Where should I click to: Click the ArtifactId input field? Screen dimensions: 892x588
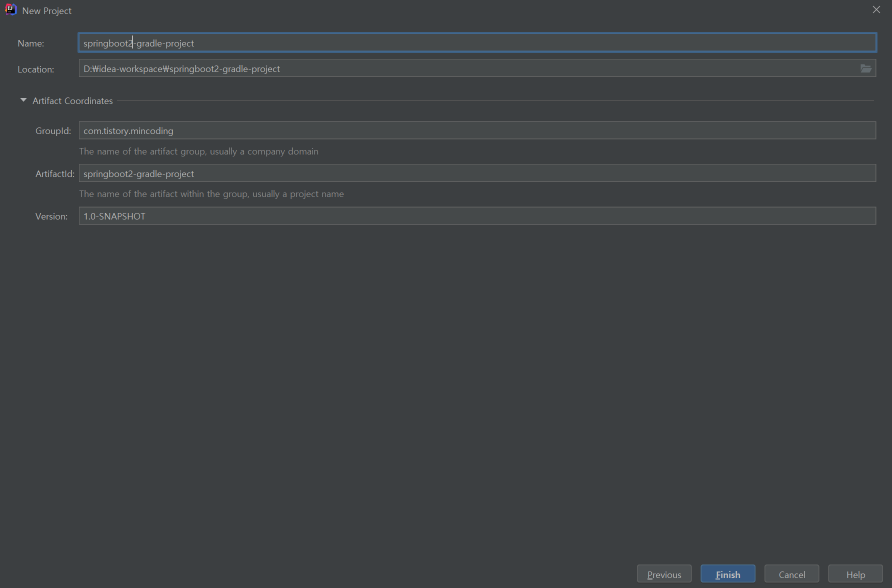click(x=477, y=173)
